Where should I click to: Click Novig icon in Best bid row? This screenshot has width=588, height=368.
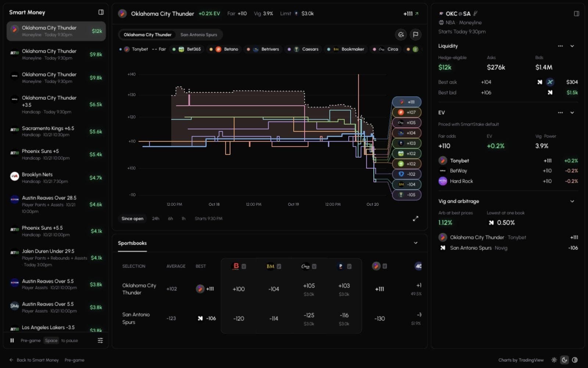pyautogui.click(x=550, y=92)
